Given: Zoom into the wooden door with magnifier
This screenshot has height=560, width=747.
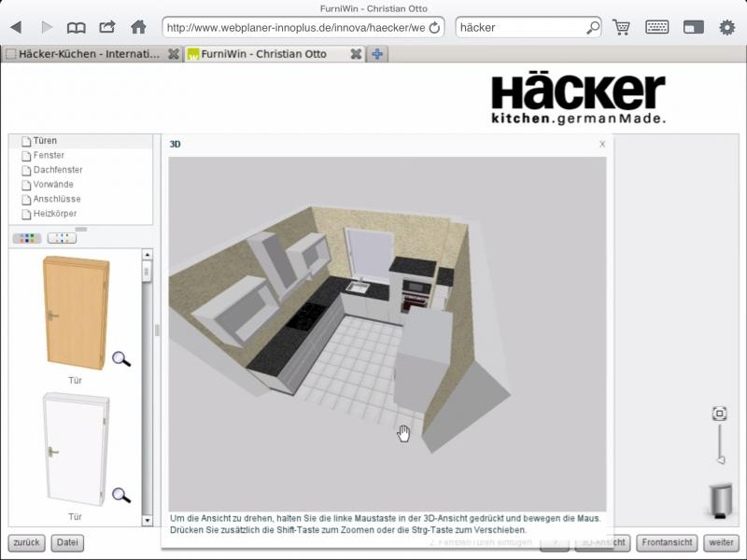Looking at the screenshot, I should (121, 358).
